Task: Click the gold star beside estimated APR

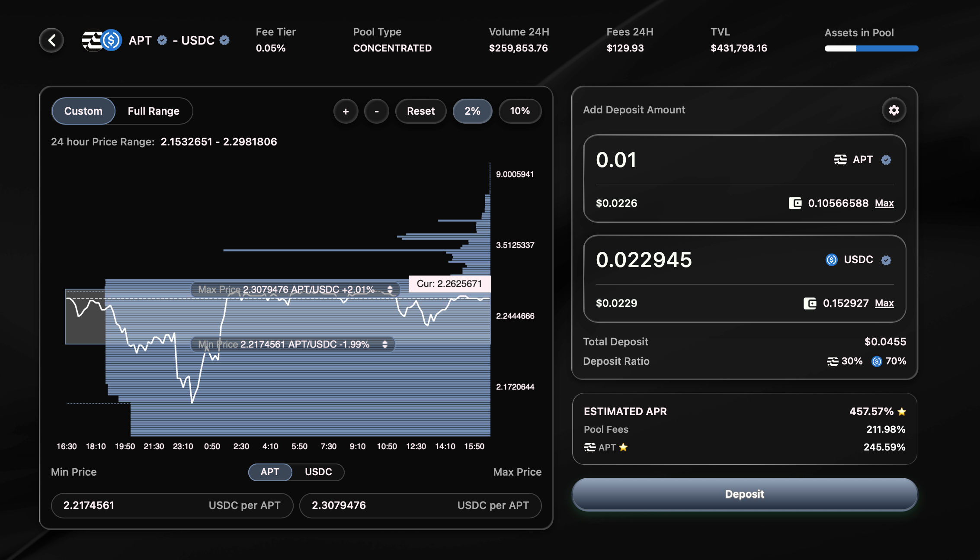Action: 902,412
